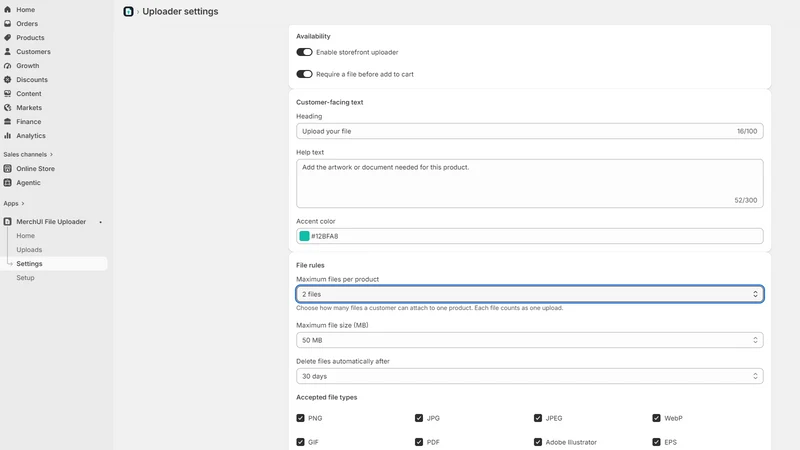Toggle Enable storefront uploader switch
The height and width of the screenshot is (450, 800).
[x=305, y=52]
